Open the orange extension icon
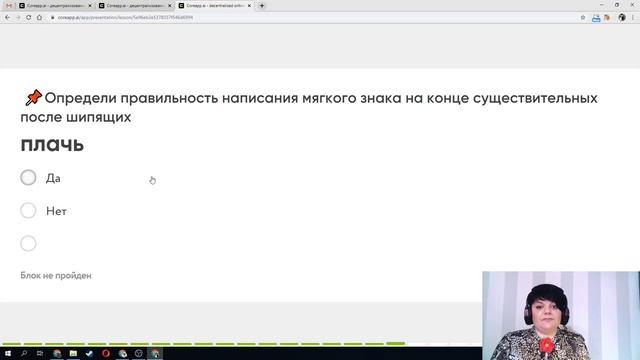The width and height of the screenshot is (640, 360). (x=607, y=18)
